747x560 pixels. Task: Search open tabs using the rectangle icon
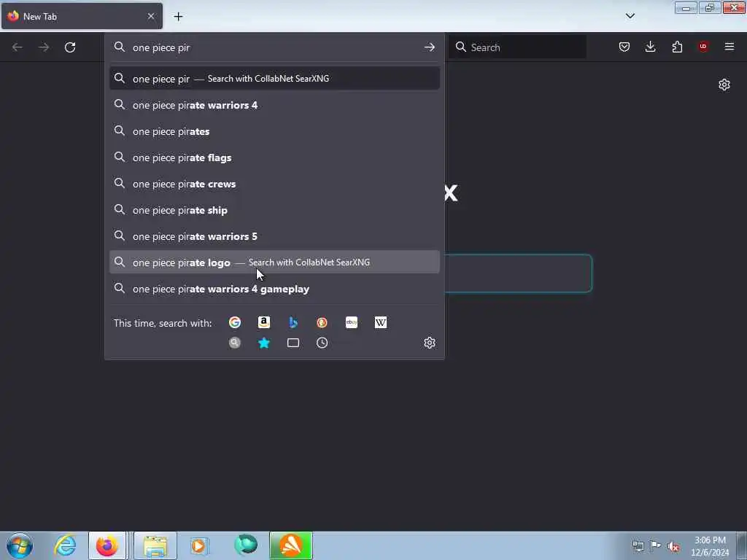point(293,343)
